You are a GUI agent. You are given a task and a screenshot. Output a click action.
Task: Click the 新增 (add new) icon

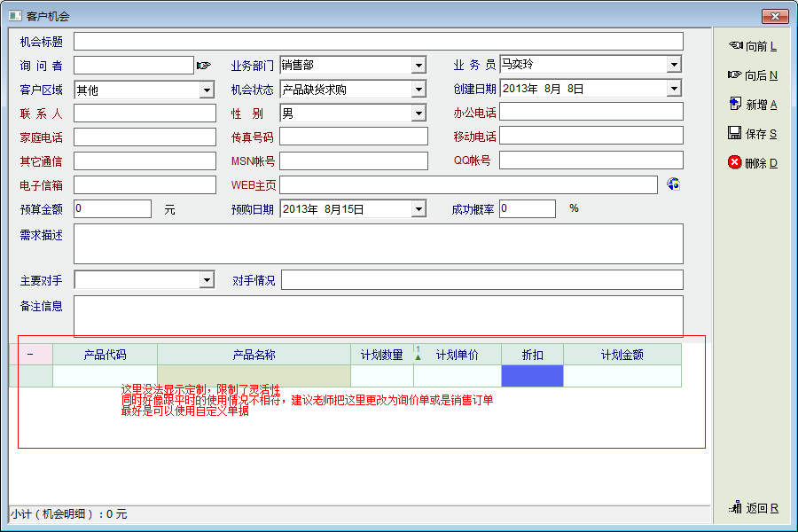734,105
